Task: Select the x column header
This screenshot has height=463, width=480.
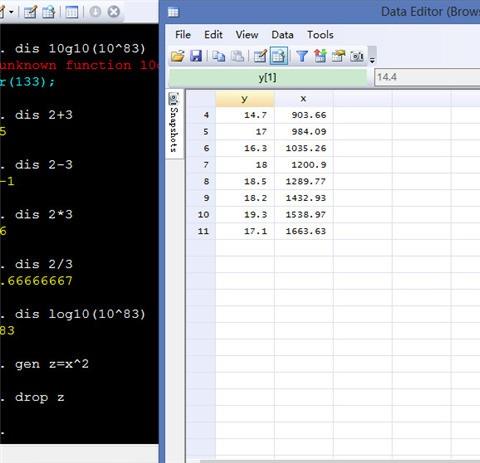Action: tap(304, 99)
